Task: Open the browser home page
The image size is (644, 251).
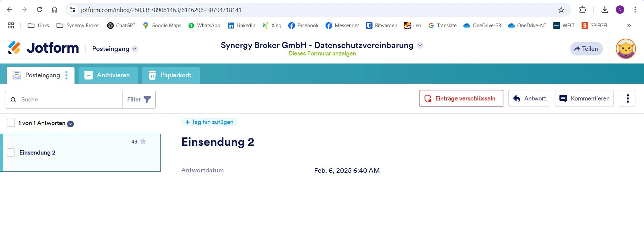Action: [54, 10]
